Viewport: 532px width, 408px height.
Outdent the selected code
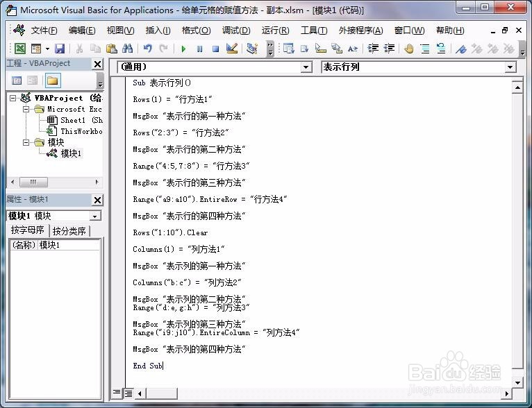pyautogui.click(x=389, y=49)
